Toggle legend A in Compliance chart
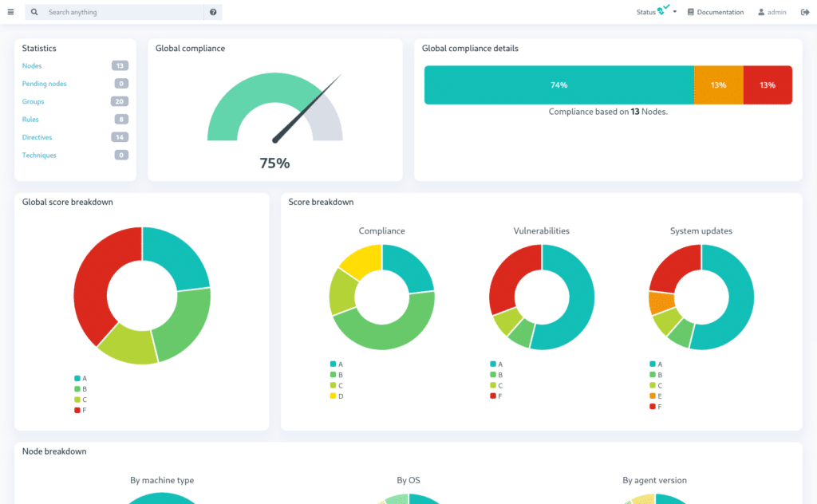 (x=337, y=364)
